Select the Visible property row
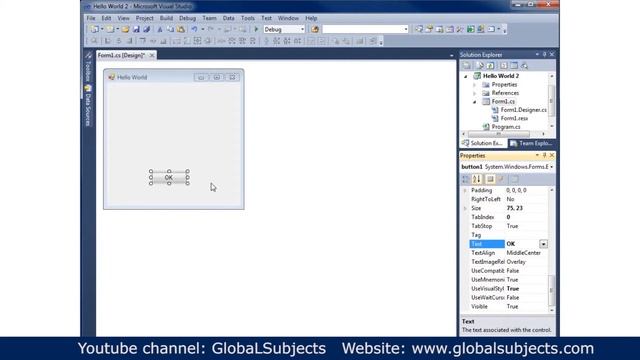Screen dimensions: 640x360 click(509, 307)
